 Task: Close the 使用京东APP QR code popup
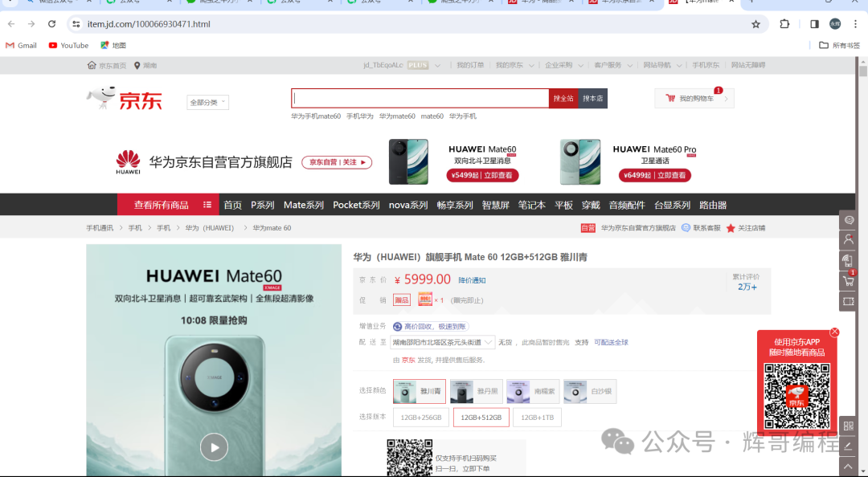coord(834,332)
